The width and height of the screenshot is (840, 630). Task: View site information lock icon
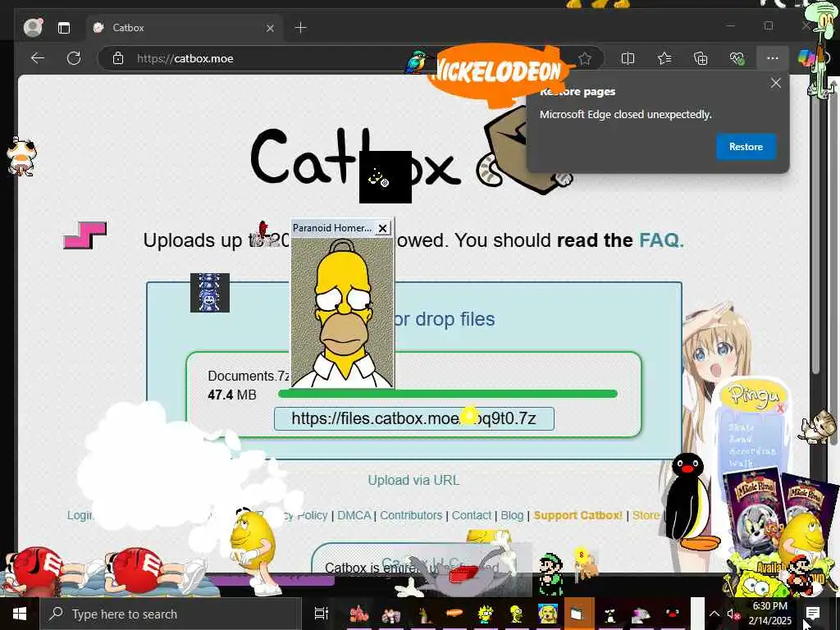pyautogui.click(x=118, y=58)
